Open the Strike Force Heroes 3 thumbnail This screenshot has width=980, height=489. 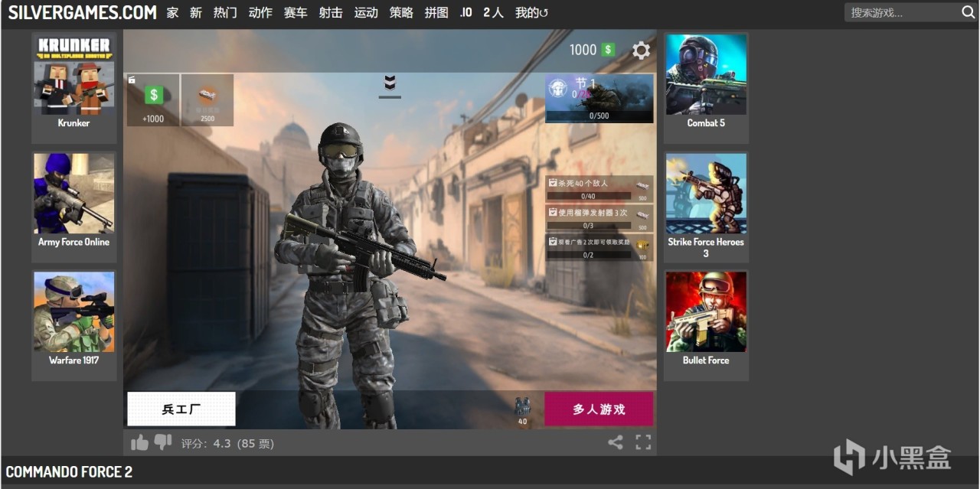coord(706,193)
